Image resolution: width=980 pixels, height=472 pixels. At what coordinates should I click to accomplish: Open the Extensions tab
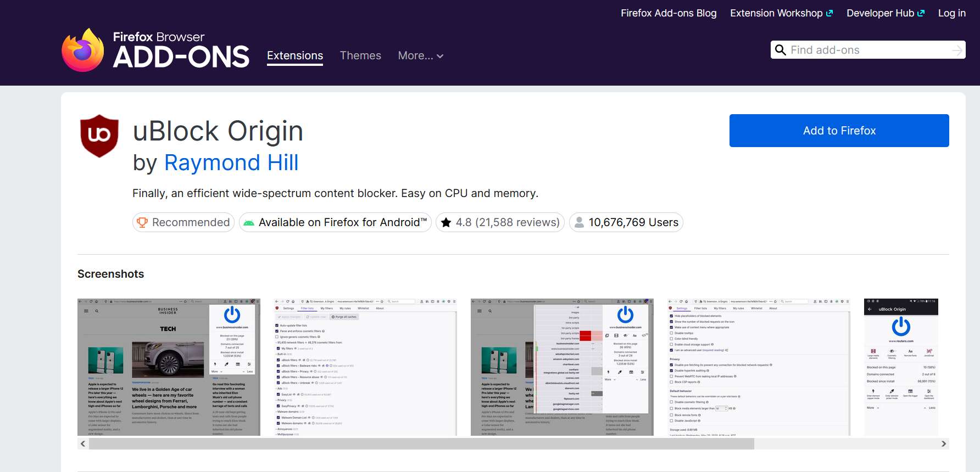[295, 55]
